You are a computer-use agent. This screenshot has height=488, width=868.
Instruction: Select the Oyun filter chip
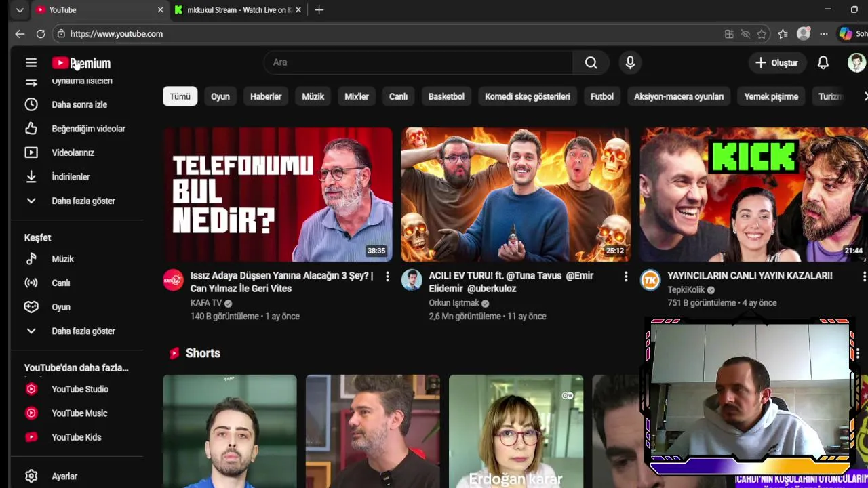pyautogui.click(x=220, y=96)
